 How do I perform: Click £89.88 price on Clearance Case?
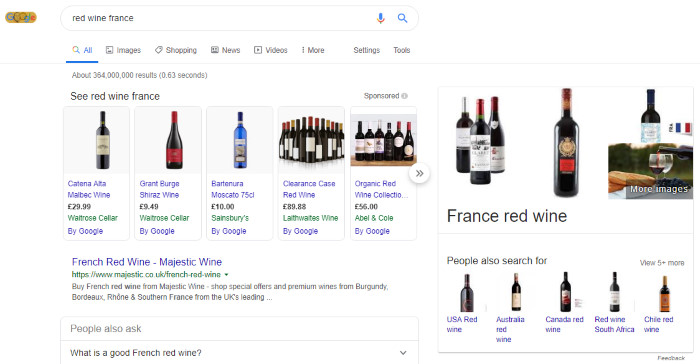[295, 207]
